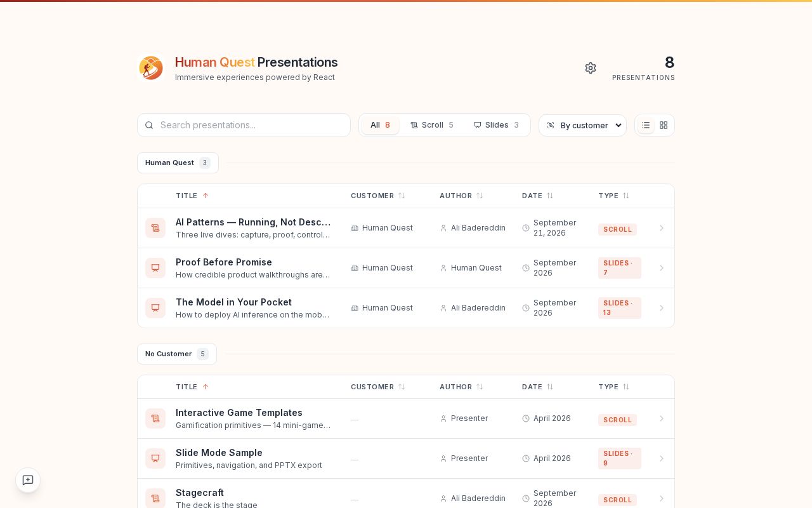Open AI Patterns row chevron arrow

[661, 228]
